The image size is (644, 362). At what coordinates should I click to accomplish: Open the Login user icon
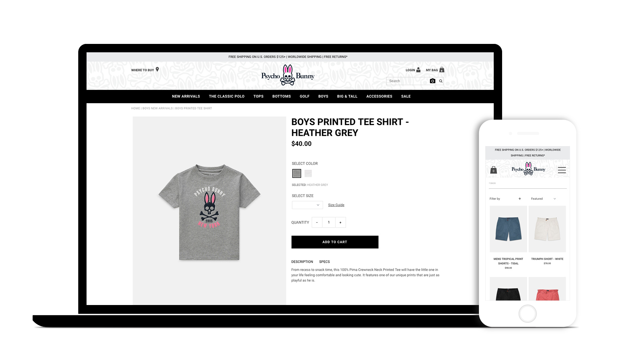tap(418, 70)
